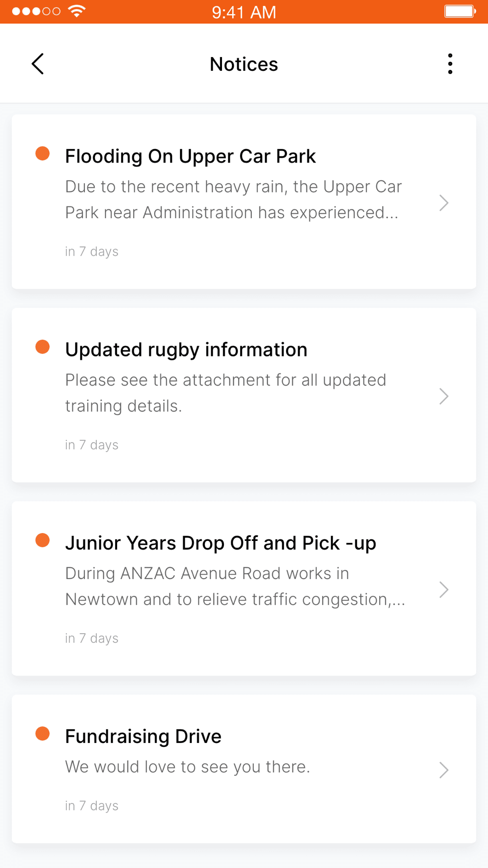Expand Junior Years Drop Off chevron
The height and width of the screenshot is (868, 488).
[x=443, y=589]
